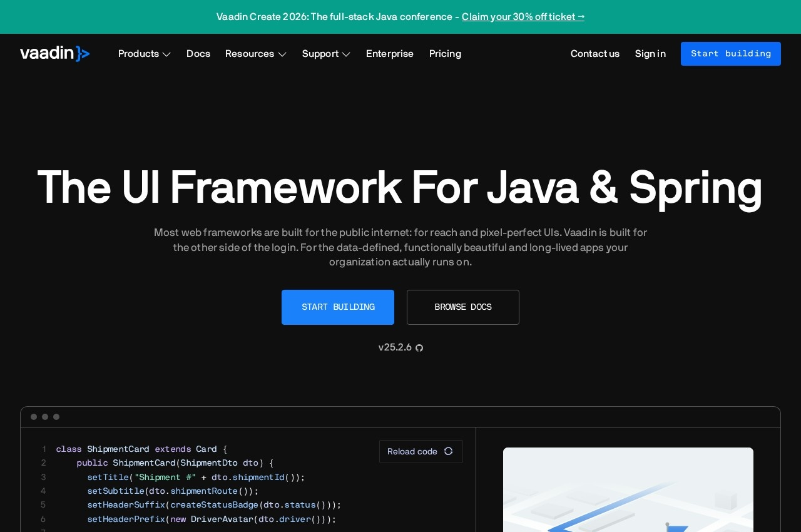Expand the Support menu
The width and height of the screenshot is (801, 532).
[327, 54]
